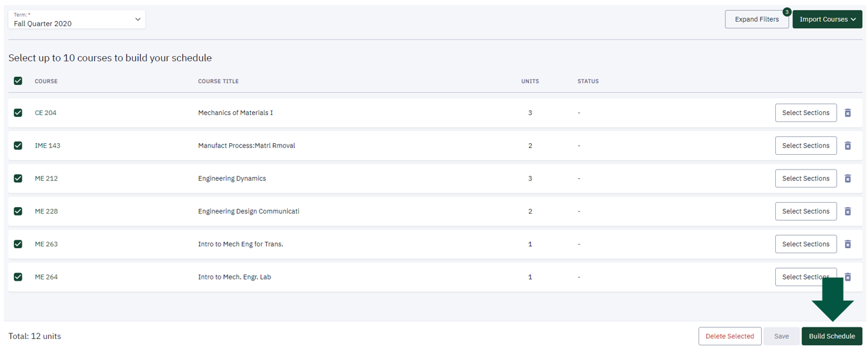Click the Build Schedule button
The width and height of the screenshot is (868, 353).
[832, 336]
